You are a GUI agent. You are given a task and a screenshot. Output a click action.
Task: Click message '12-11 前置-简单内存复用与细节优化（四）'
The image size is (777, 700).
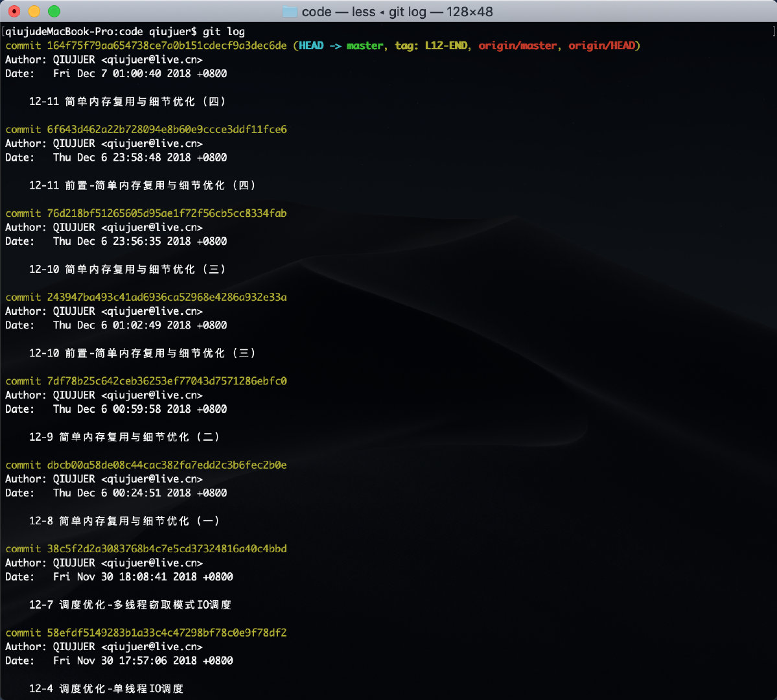pyautogui.click(x=142, y=185)
